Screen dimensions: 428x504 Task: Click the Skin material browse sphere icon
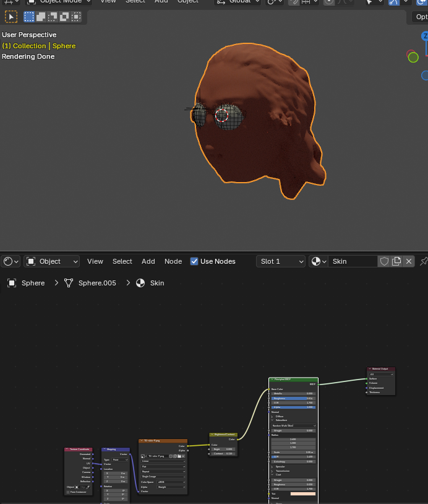tap(319, 261)
